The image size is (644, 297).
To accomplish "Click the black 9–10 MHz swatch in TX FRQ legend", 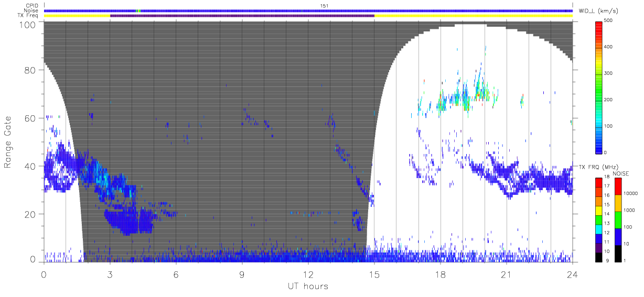I will (x=598, y=257).
